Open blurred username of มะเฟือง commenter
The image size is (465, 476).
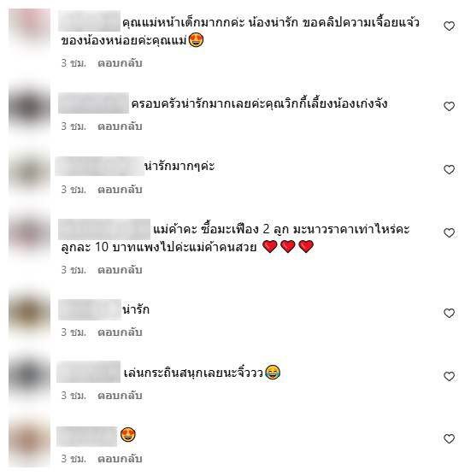(104, 229)
